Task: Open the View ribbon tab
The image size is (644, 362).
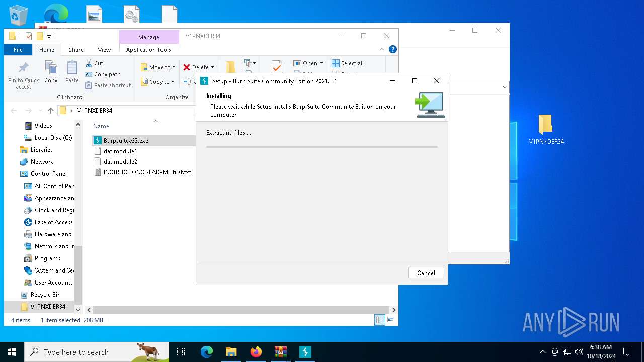Action: pos(104,50)
